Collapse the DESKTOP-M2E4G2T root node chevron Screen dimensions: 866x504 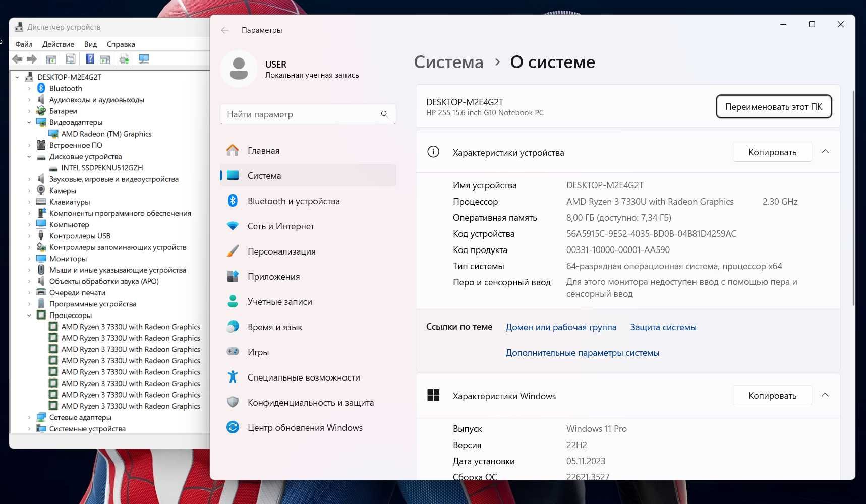(17, 77)
